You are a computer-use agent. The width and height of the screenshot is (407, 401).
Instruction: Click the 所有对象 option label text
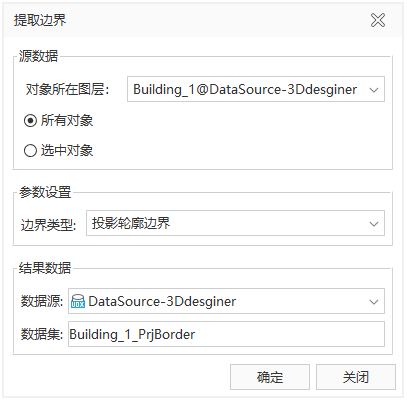[x=67, y=121]
